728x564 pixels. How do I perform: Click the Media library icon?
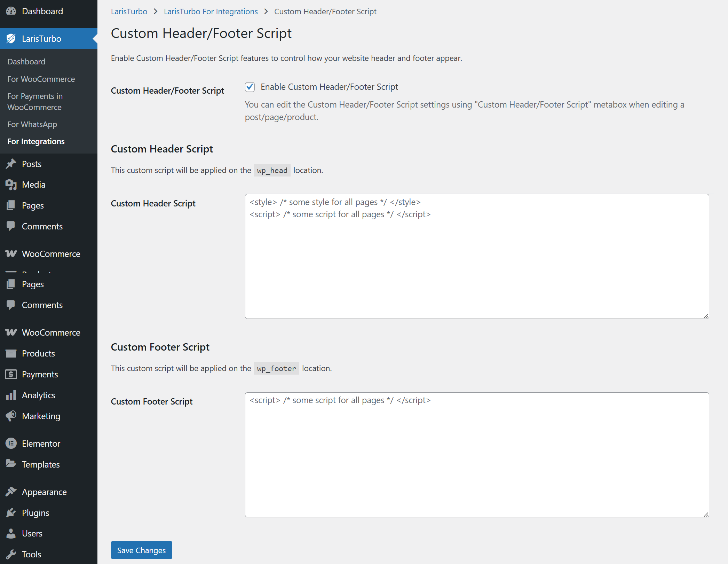pyautogui.click(x=11, y=185)
